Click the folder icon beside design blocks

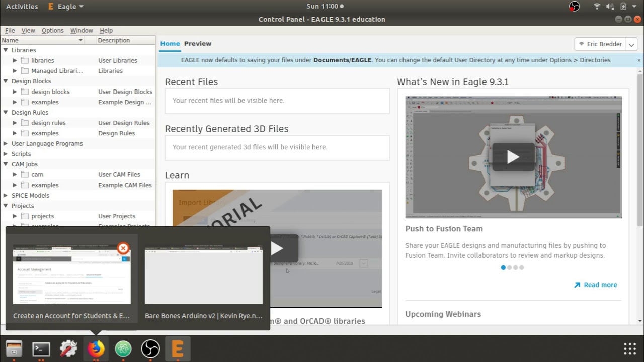click(x=25, y=92)
